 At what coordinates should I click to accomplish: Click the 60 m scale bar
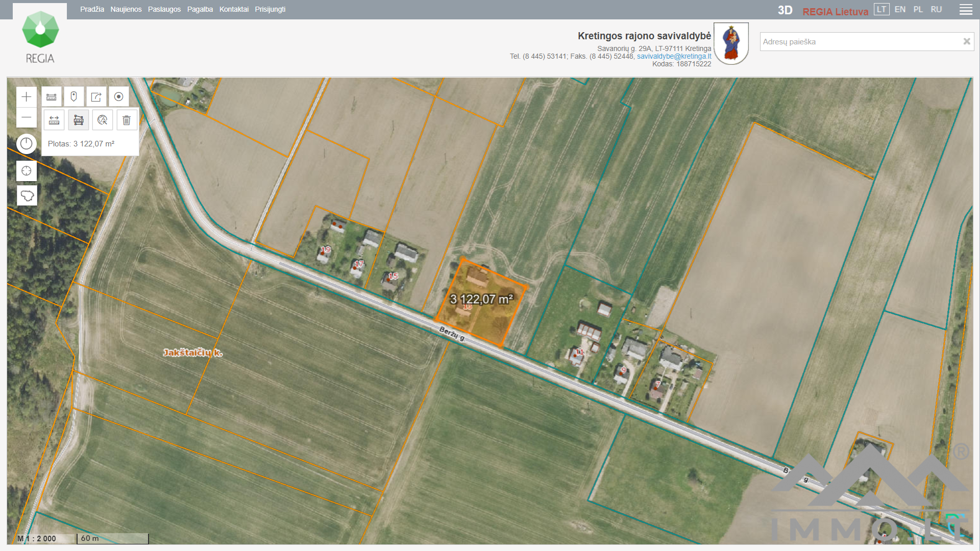pyautogui.click(x=112, y=539)
